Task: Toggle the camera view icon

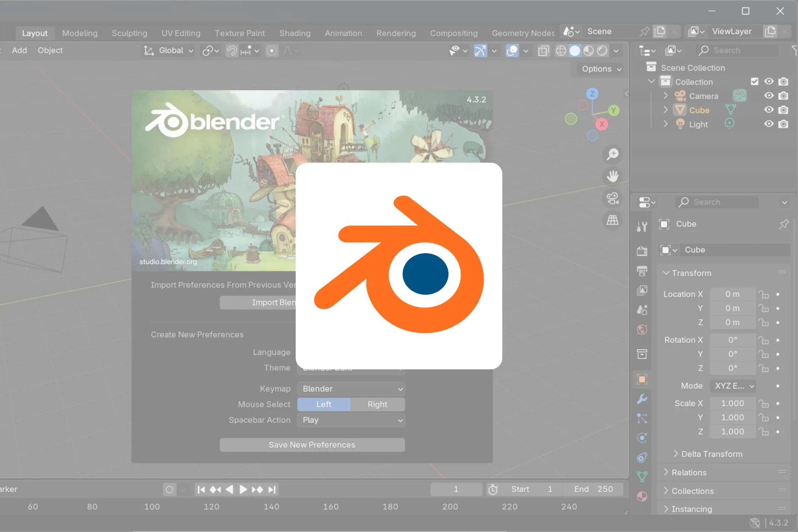Action: coord(613,198)
